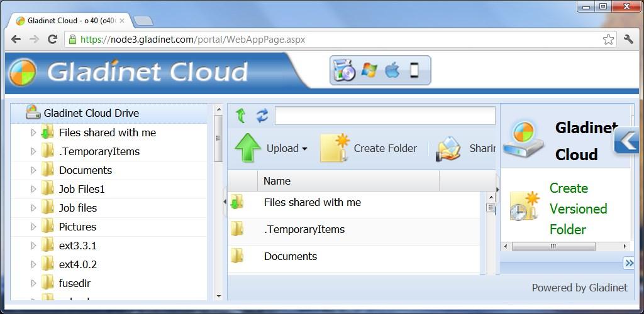Click the double-chevron expand button at the bottom right
The width and height of the screenshot is (644, 314).
click(629, 263)
